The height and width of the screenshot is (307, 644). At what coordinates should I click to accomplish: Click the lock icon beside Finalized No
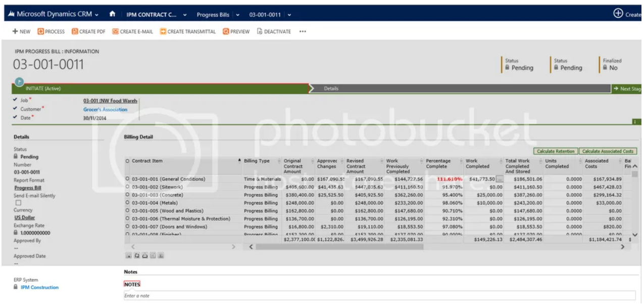(605, 68)
